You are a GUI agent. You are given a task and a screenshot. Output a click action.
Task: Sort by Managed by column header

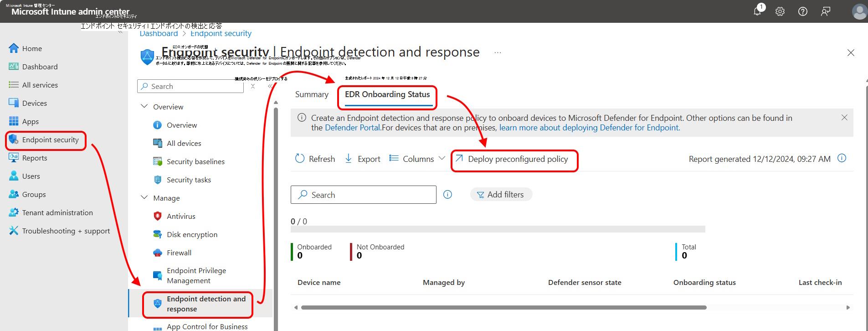pos(444,283)
